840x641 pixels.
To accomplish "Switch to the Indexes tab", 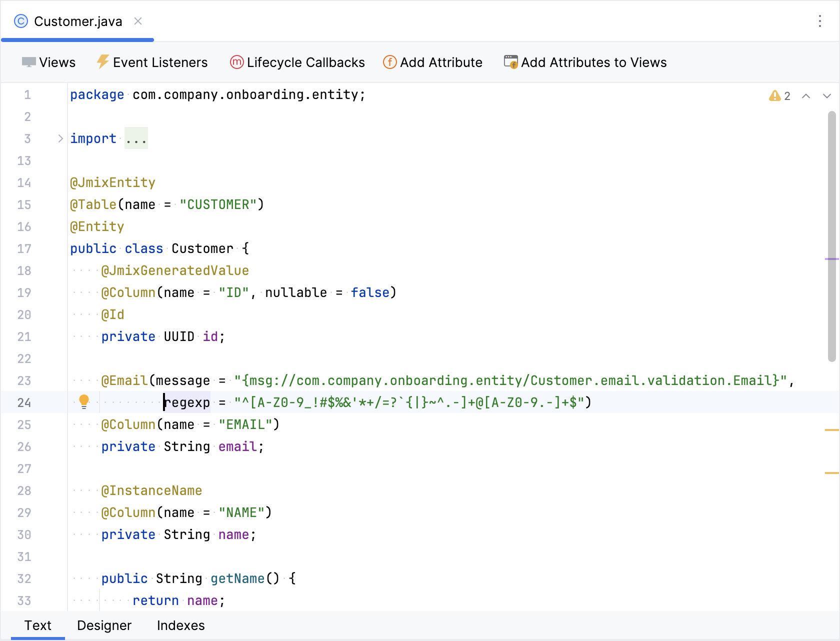I will [x=180, y=625].
